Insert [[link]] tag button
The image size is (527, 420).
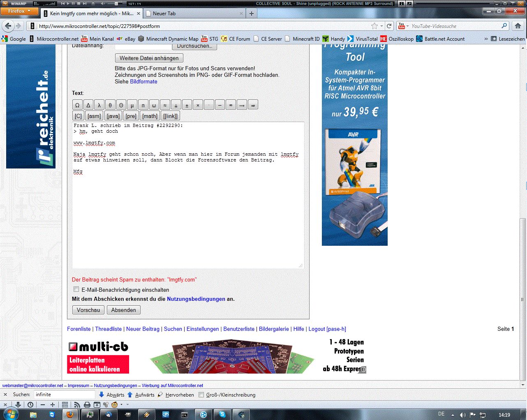point(171,116)
